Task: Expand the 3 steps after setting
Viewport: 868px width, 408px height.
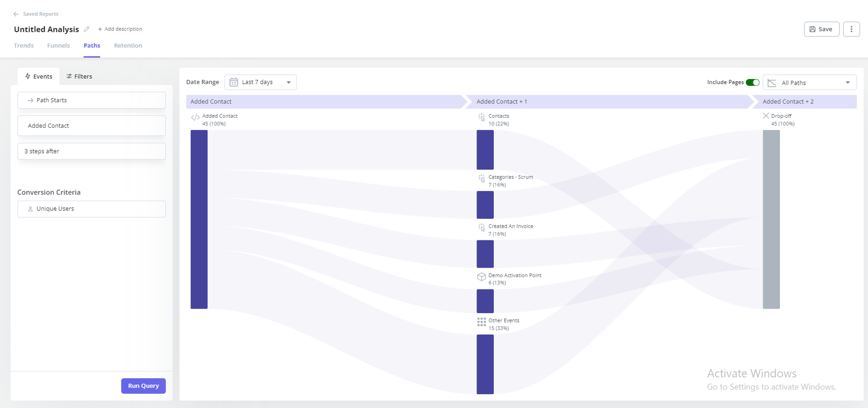Action: click(91, 151)
